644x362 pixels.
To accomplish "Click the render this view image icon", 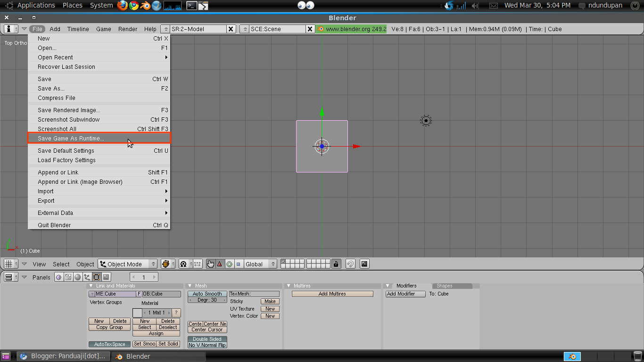I will click(364, 264).
